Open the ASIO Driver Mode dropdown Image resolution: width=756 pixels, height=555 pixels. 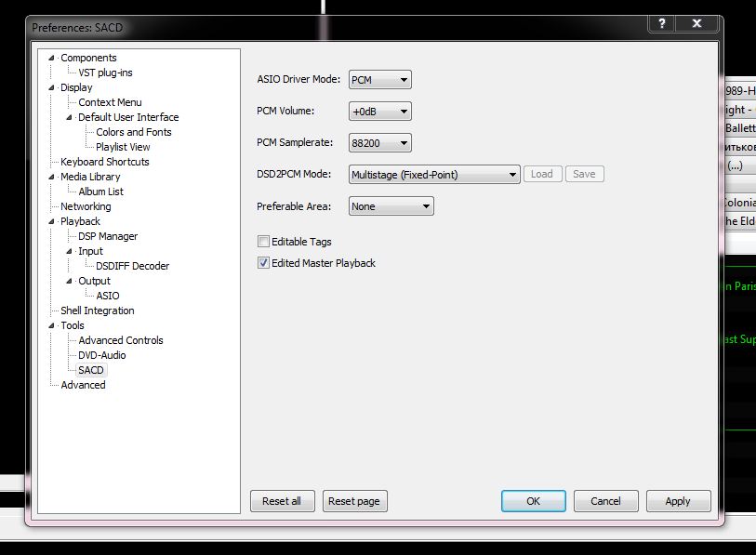(x=380, y=80)
